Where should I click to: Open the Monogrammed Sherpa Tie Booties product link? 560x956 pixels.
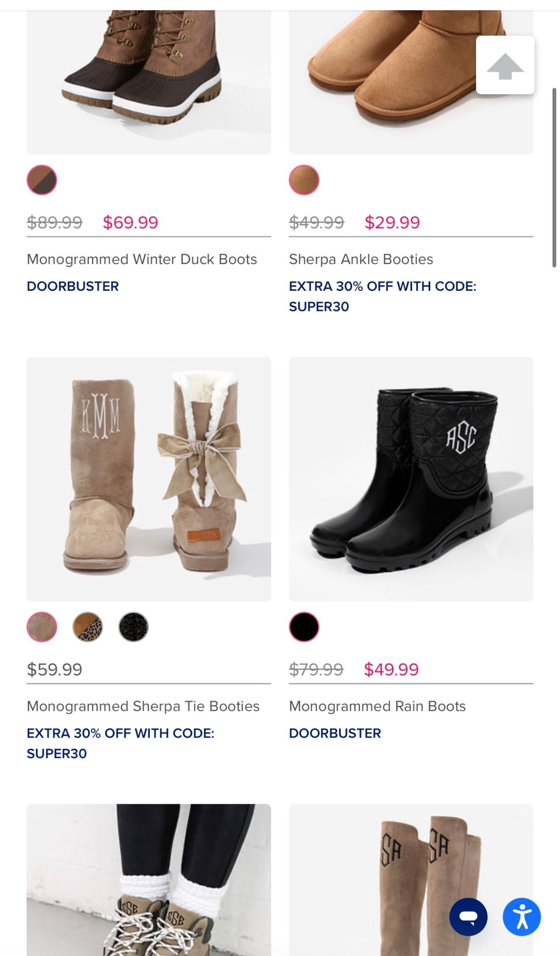[x=143, y=706]
